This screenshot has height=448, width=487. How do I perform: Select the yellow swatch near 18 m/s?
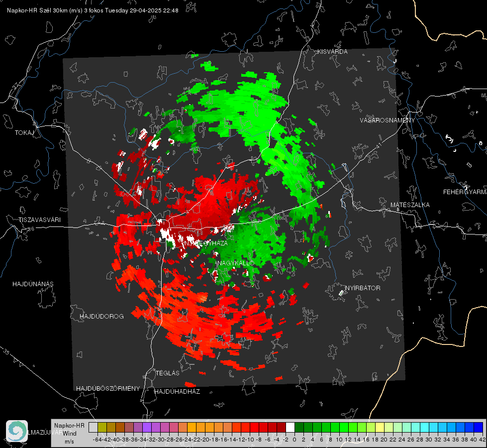[380, 428]
